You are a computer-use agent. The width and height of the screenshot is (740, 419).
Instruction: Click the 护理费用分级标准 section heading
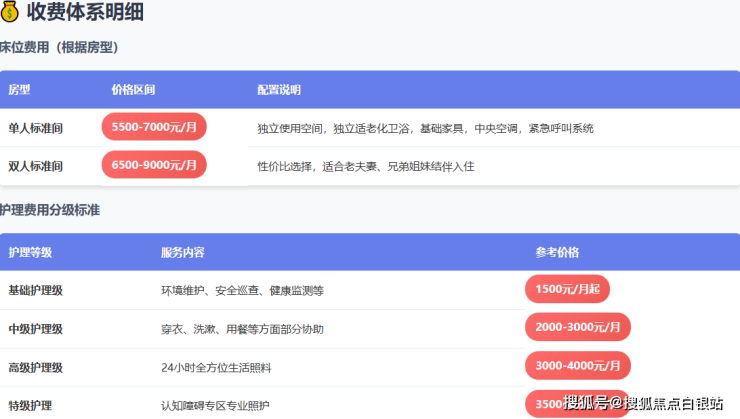click(x=50, y=210)
